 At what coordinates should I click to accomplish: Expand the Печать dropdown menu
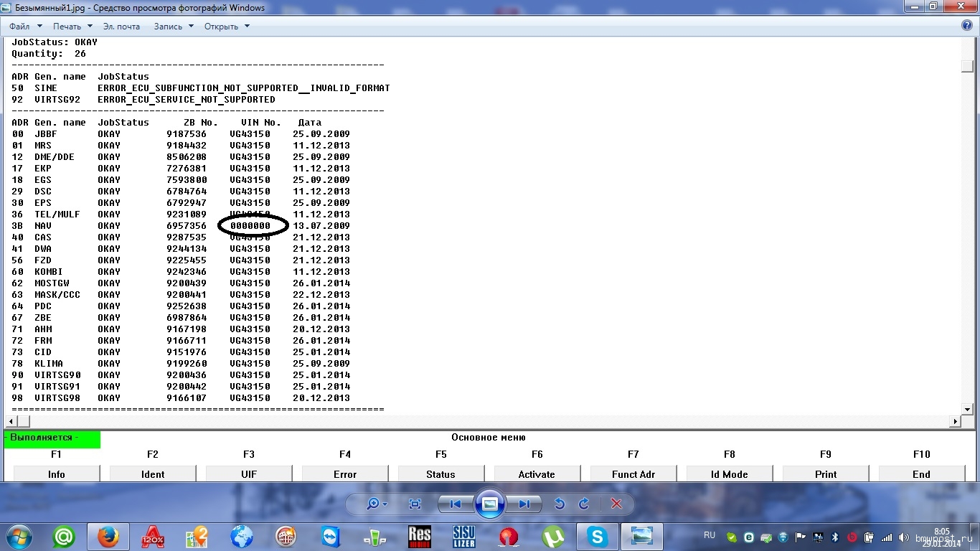[72, 27]
